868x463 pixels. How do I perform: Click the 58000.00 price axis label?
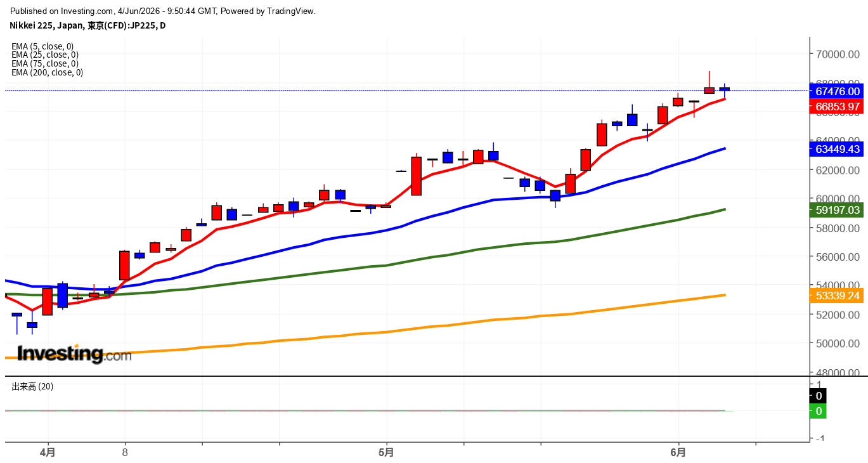(838, 228)
